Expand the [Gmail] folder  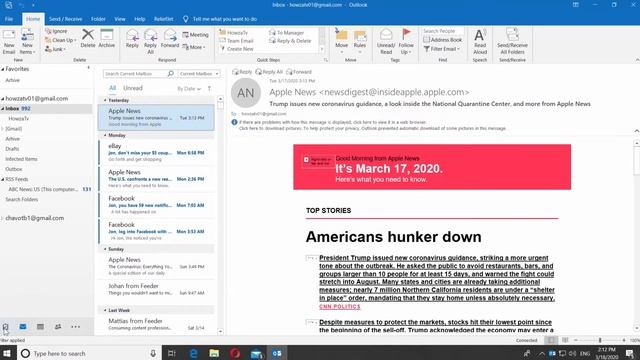coord(2,129)
